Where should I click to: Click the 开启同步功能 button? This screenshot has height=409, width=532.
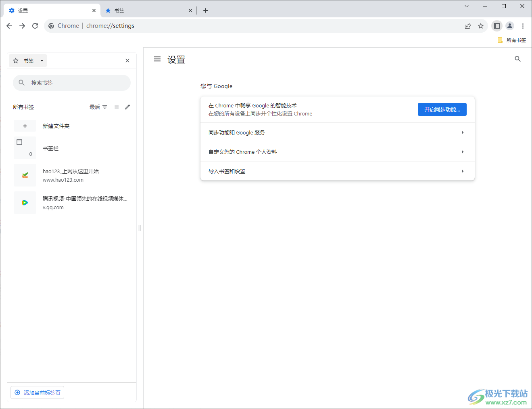(x=442, y=109)
